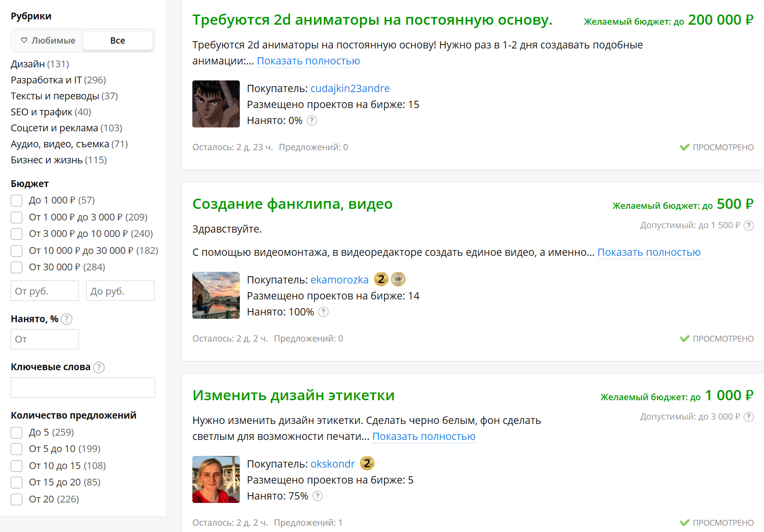This screenshot has height=532, width=764.
Task: Click the Ключевые слова input field
Action: pyautogui.click(x=83, y=388)
